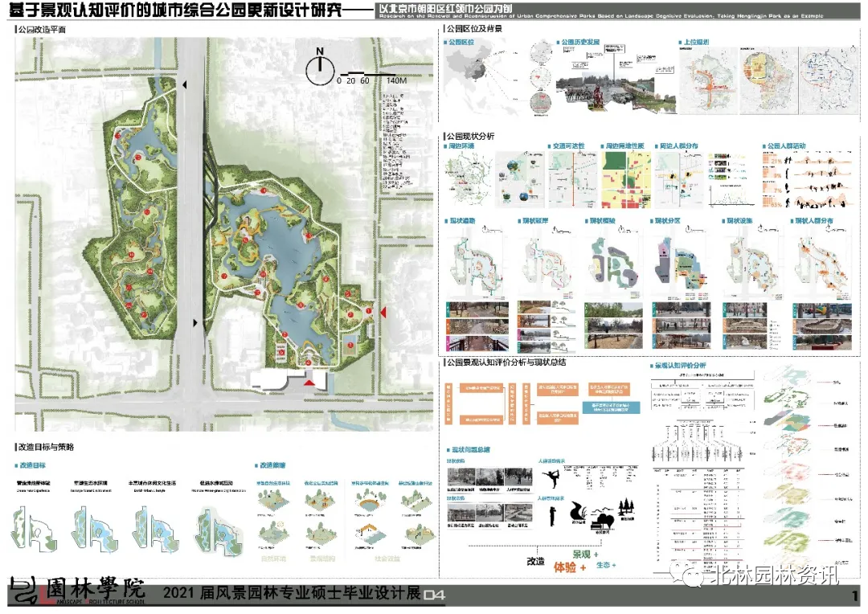Click subheading 现状驳岸
The image size is (868, 614).
(534, 221)
